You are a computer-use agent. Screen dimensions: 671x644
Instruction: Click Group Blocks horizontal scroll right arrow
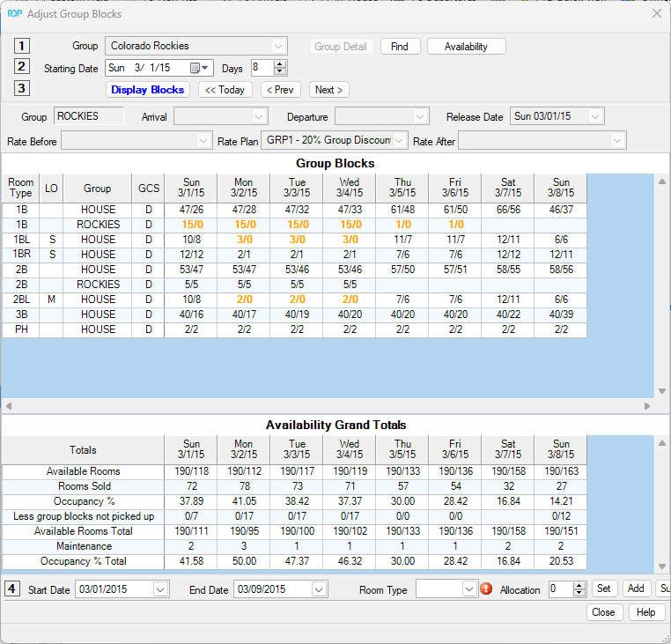pos(646,405)
